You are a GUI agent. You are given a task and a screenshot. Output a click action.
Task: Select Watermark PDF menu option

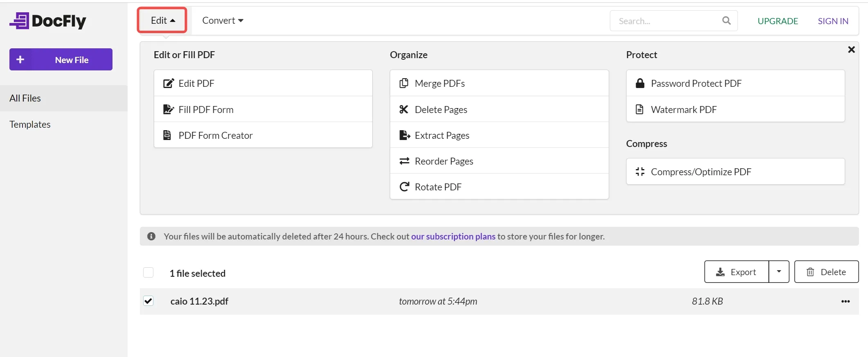click(684, 110)
